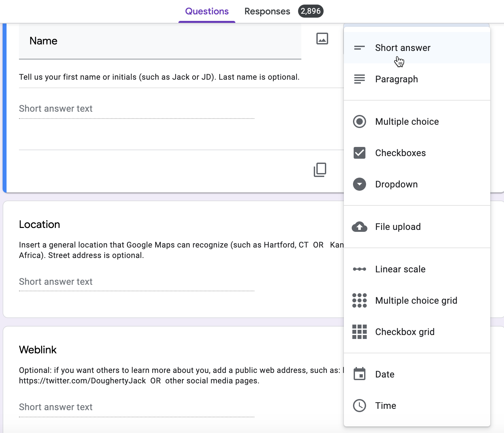Click the Name question description text
The image size is (504, 433).
point(159,77)
